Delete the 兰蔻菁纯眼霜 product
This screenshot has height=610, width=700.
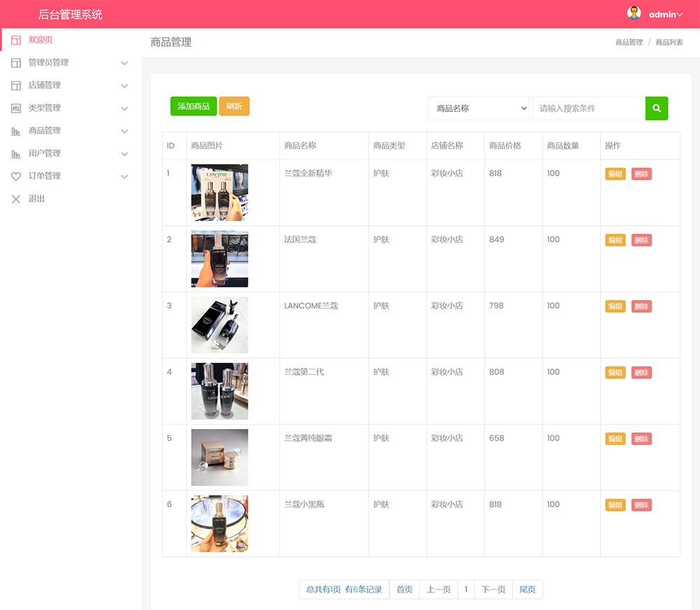tap(641, 439)
